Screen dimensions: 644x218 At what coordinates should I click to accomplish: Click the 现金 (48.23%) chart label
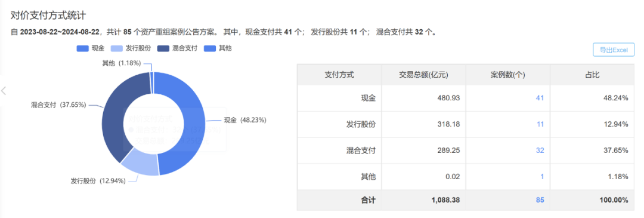click(x=245, y=120)
